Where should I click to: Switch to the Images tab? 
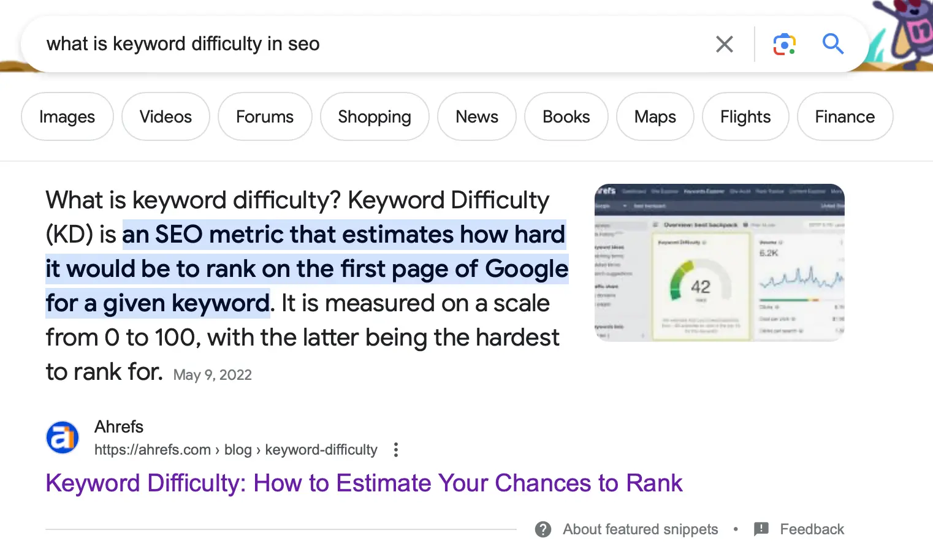click(x=67, y=116)
